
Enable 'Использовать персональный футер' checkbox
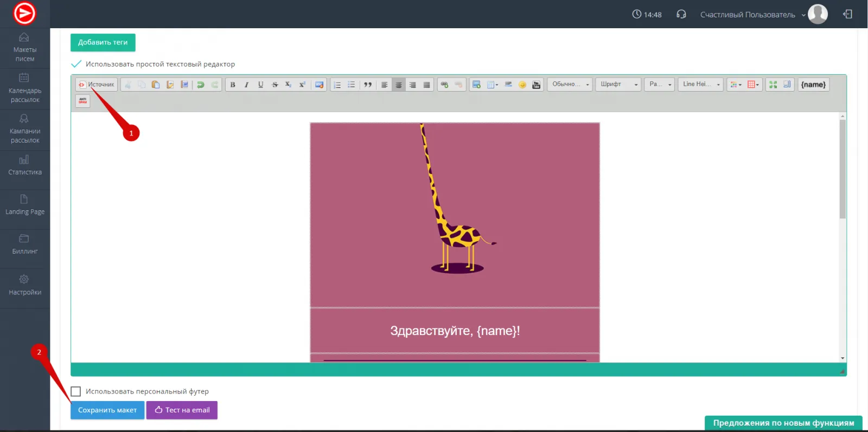pos(76,391)
